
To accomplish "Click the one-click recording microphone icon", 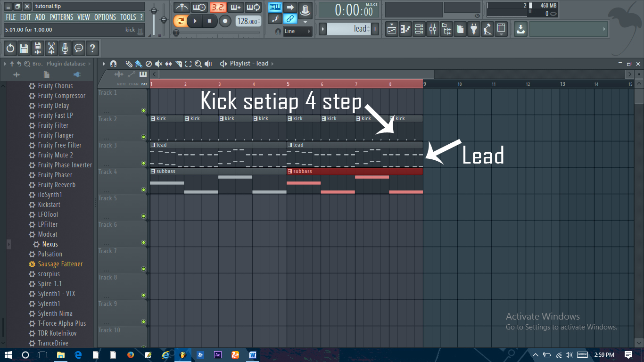I will [65, 48].
